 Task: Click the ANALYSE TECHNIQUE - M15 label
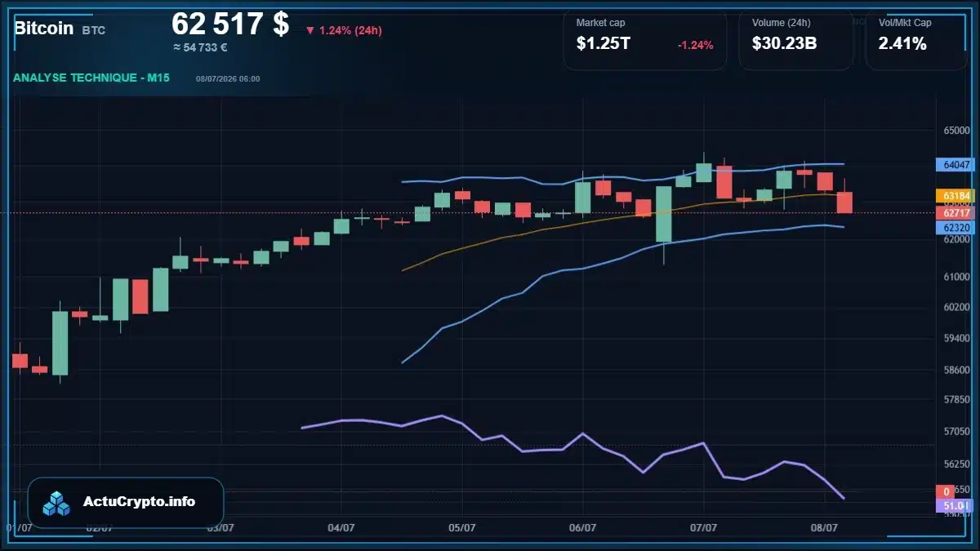92,78
